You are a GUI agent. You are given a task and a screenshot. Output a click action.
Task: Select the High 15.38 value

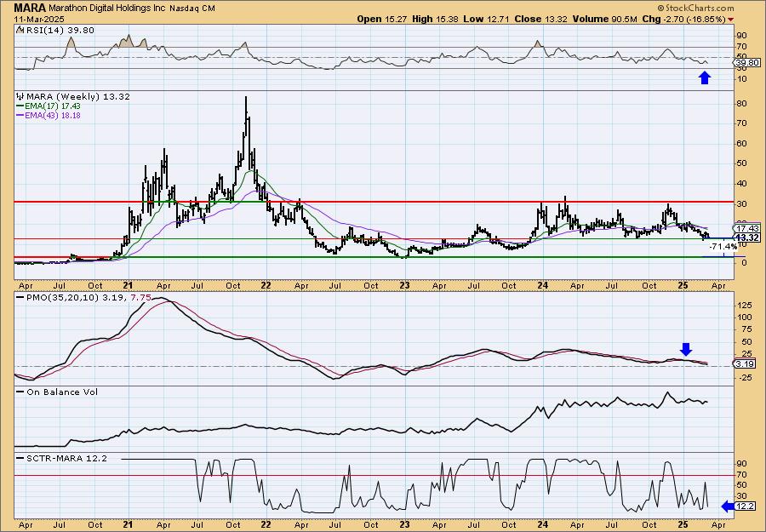tap(435, 19)
